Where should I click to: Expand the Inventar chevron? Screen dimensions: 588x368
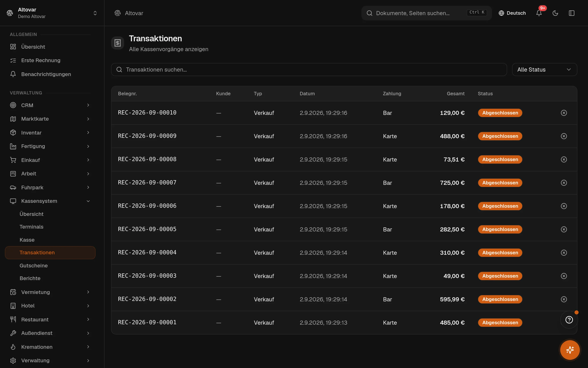[88, 133]
